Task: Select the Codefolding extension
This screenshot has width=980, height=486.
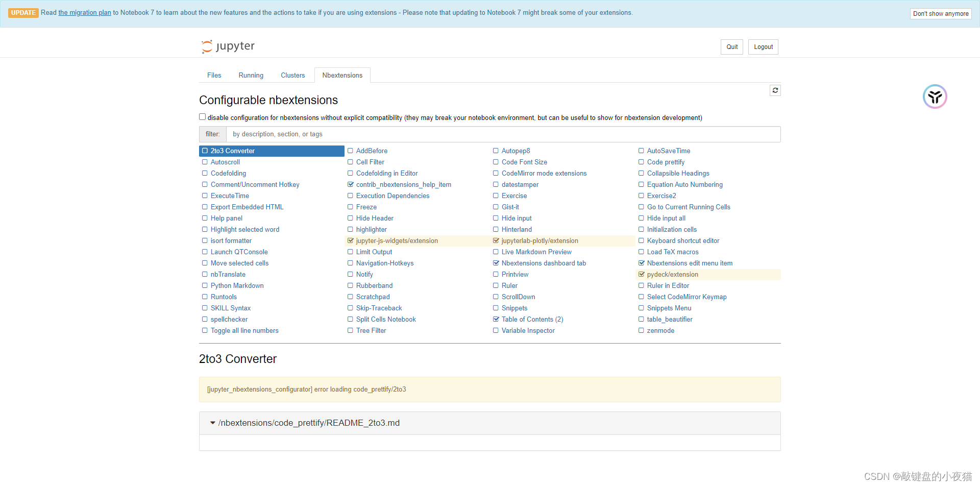Action: pyautogui.click(x=228, y=173)
